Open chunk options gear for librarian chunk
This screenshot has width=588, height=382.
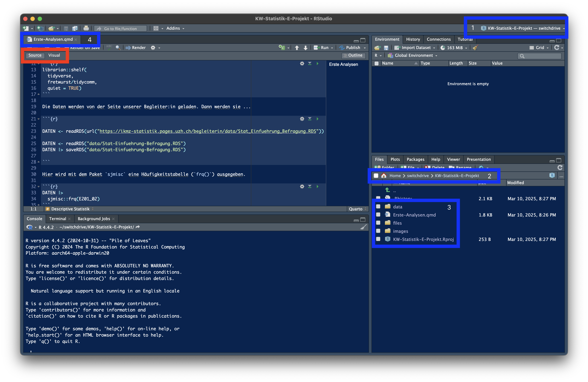click(302, 63)
